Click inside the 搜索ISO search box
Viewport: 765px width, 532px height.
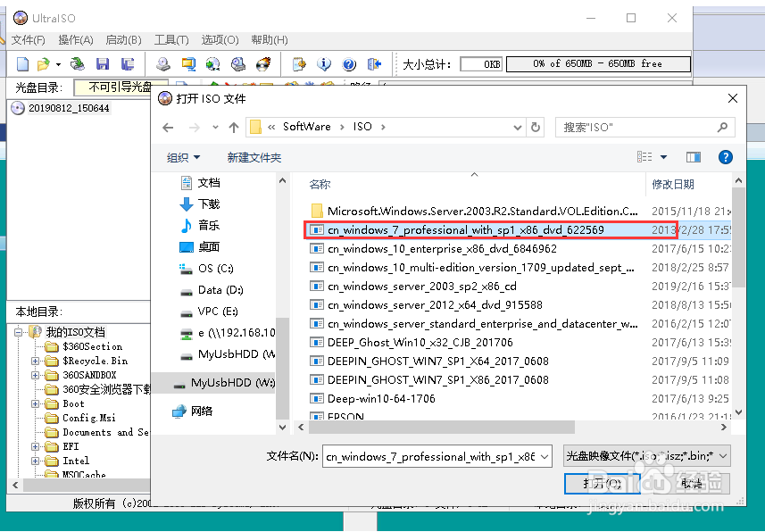point(638,127)
